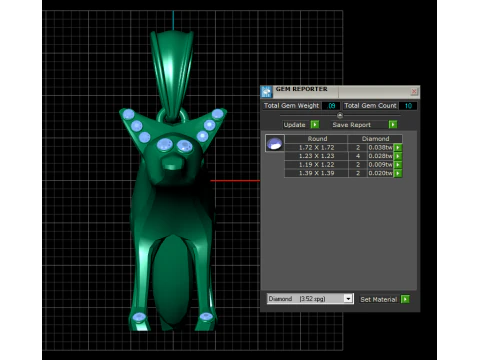480x360 pixels.
Task: Click the Update label
Action: (x=294, y=125)
